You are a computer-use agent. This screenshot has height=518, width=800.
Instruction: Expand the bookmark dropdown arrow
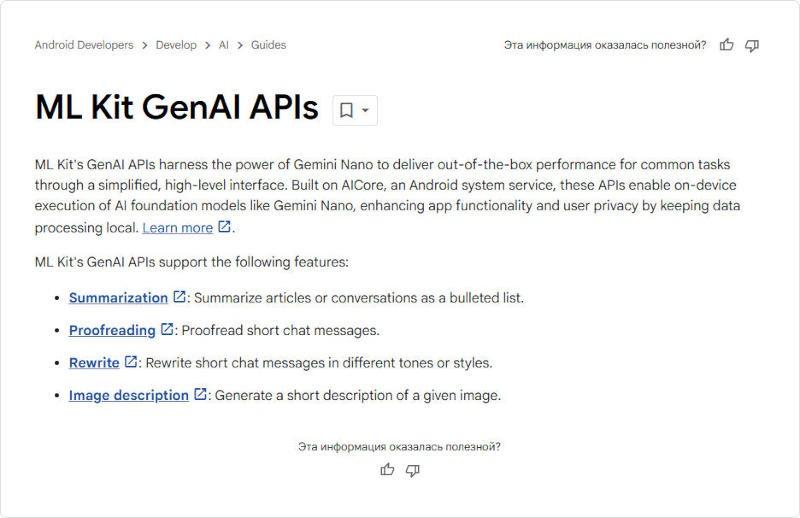(x=366, y=110)
